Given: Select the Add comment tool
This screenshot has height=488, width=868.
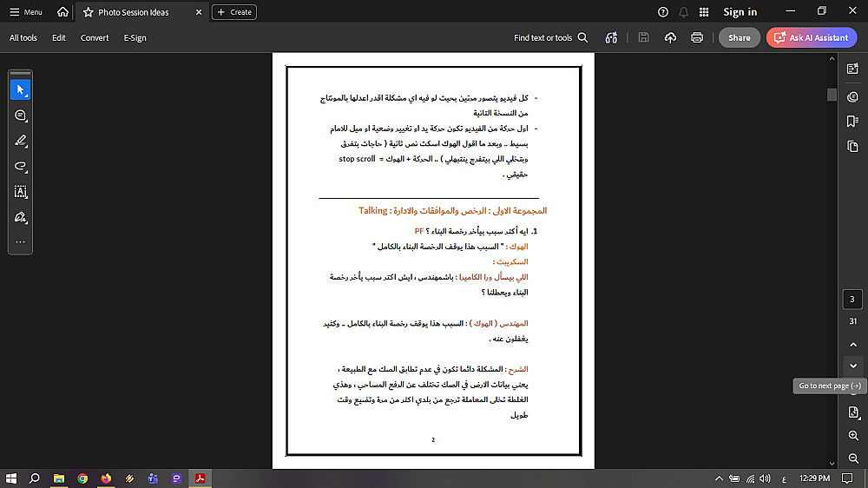Looking at the screenshot, I should [x=21, y=115].
